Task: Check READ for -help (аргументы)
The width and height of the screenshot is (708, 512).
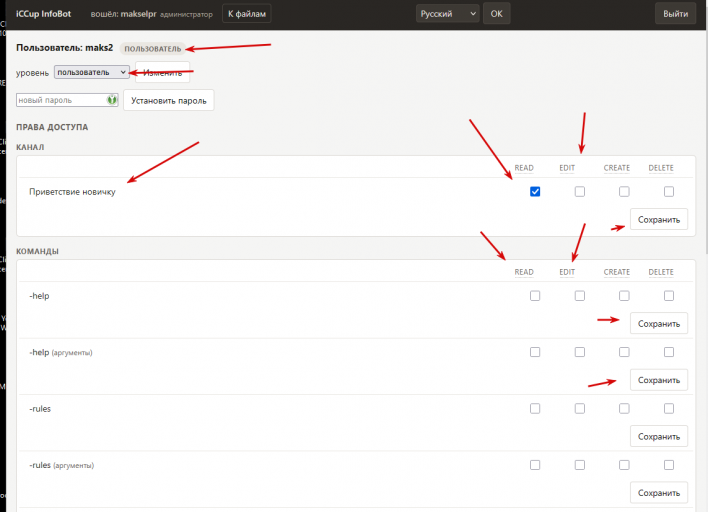Action: click(535, 352)
